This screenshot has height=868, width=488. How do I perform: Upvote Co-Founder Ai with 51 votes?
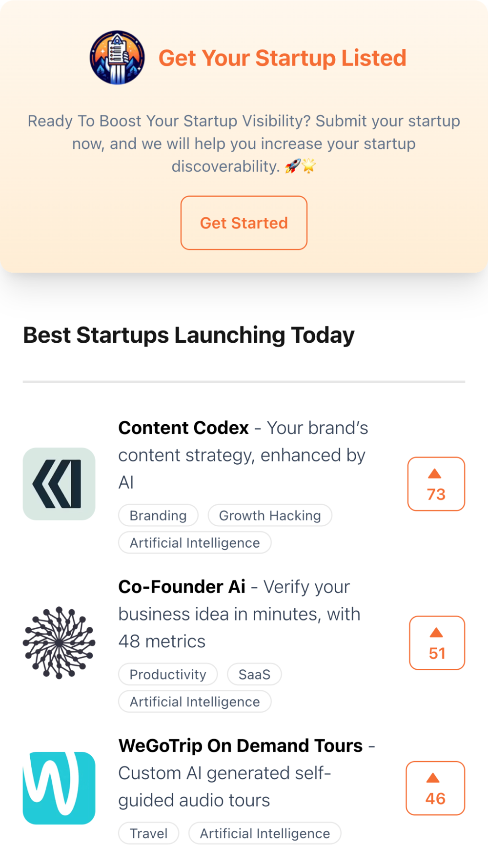(437, 642)
